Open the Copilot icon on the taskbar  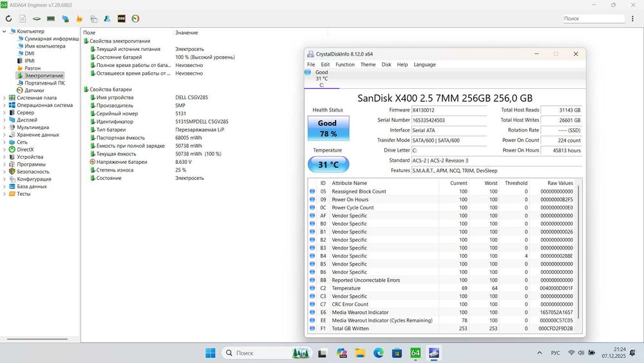(341, 353)
